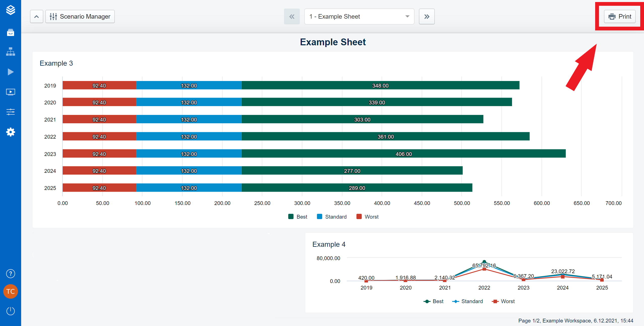Toggle Standard series in Example 3 legend
Screen dimensions: 644x326
[x=332, y=217]
